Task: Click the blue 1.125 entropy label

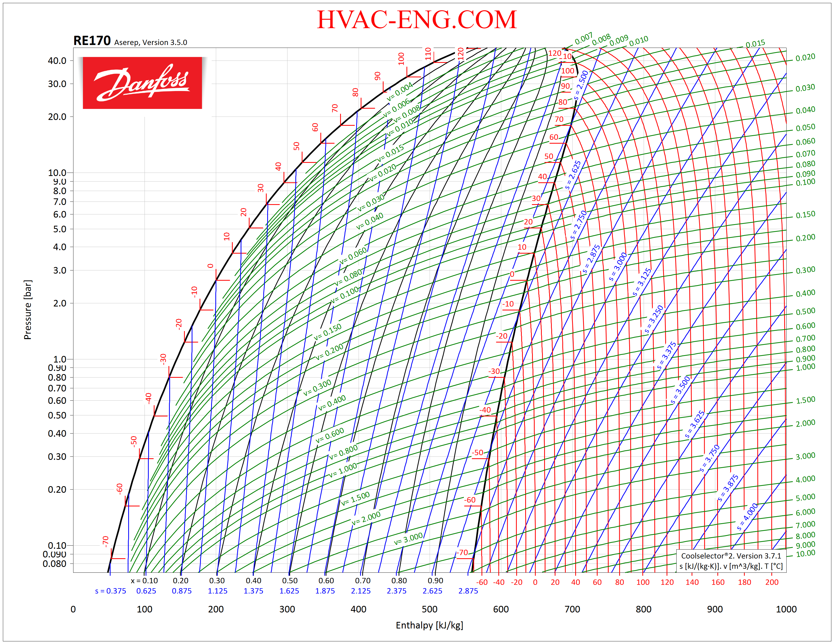Action: click(218, 591)
